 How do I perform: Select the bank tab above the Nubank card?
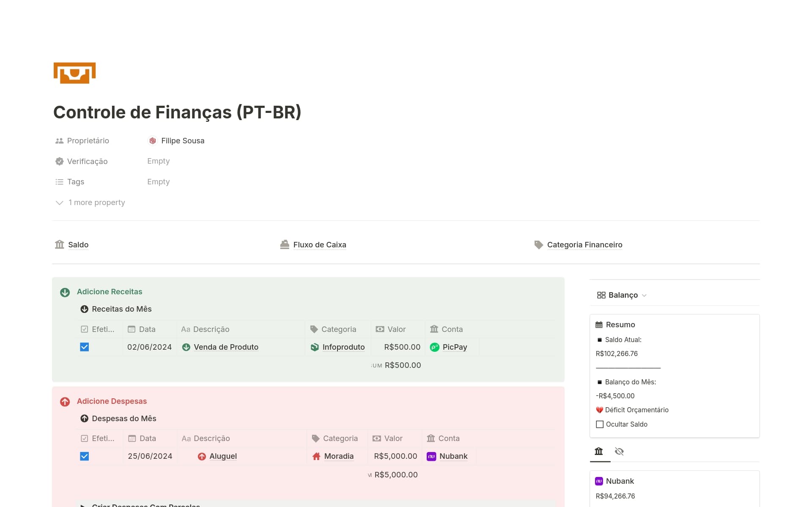click(x=599, y=451)
